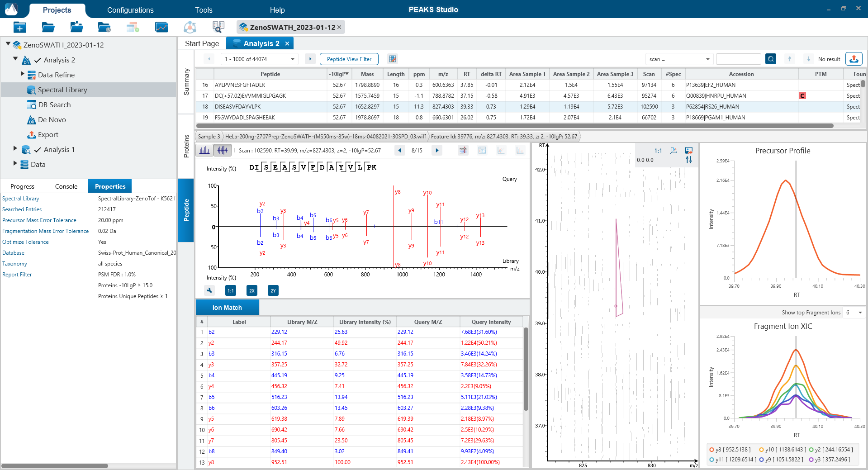
Task: Click the export results icon
Action: coord(854,59)
